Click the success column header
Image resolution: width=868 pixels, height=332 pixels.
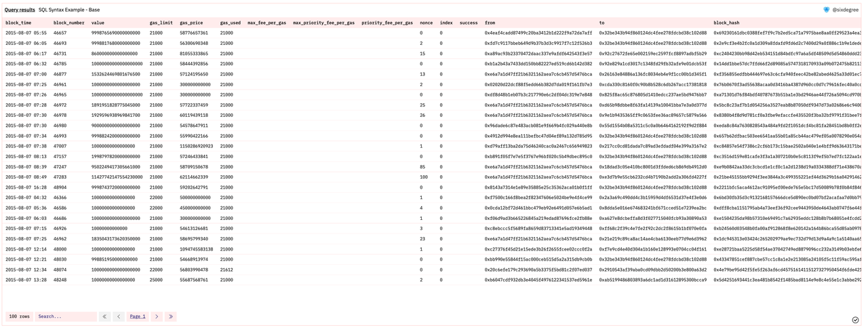[468, 22]
